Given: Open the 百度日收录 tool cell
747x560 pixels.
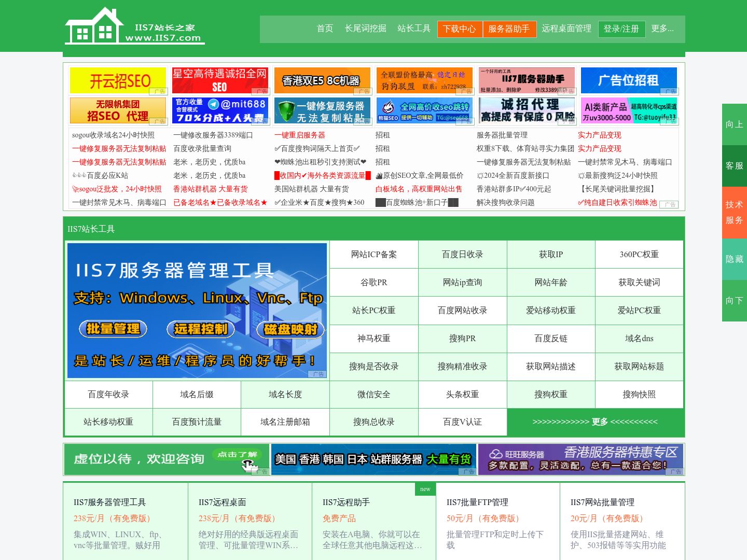Looking at the screenshot, I should (463, 255).
